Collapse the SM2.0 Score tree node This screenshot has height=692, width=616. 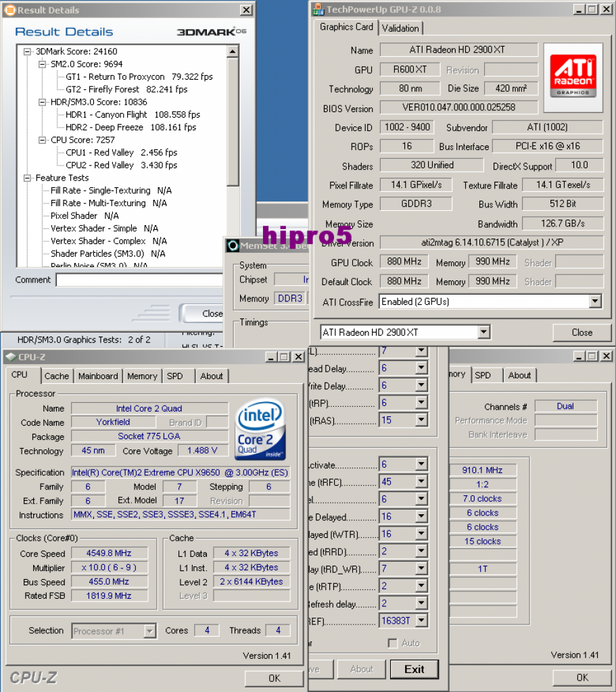(x=43, y=64)
